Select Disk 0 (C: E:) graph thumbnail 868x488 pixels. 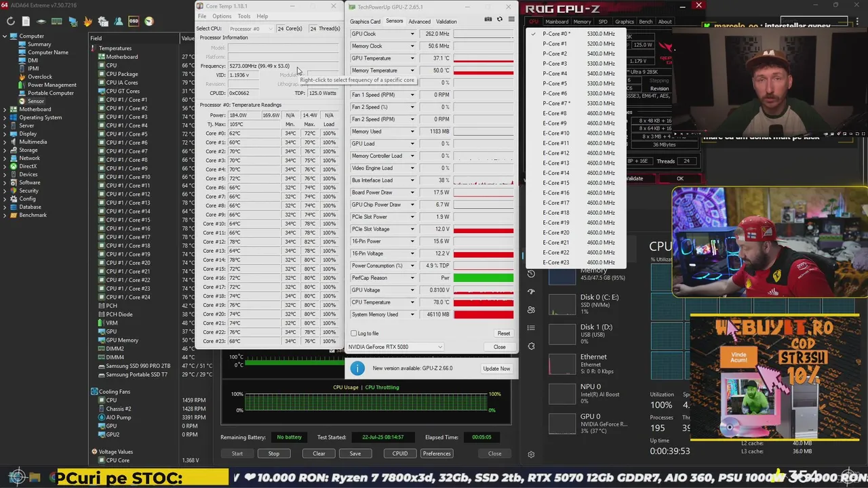[561, 304]
